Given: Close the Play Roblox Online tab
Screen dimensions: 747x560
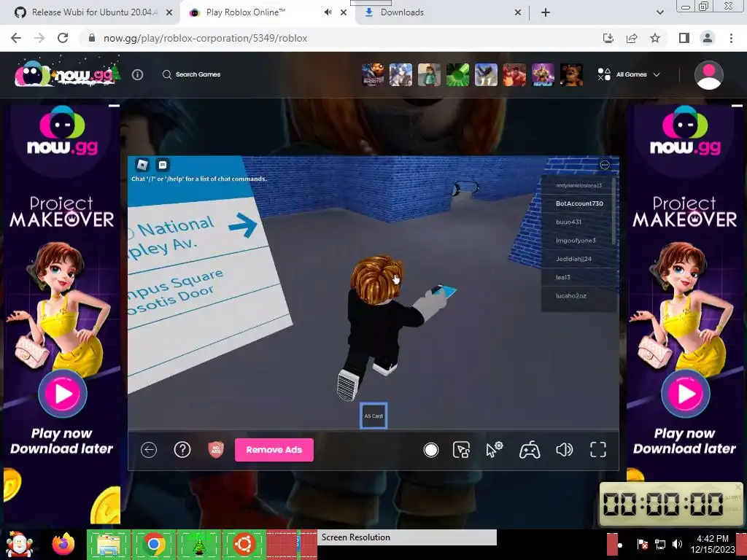Looking at the screenshot, I should [x=344, y=13].
